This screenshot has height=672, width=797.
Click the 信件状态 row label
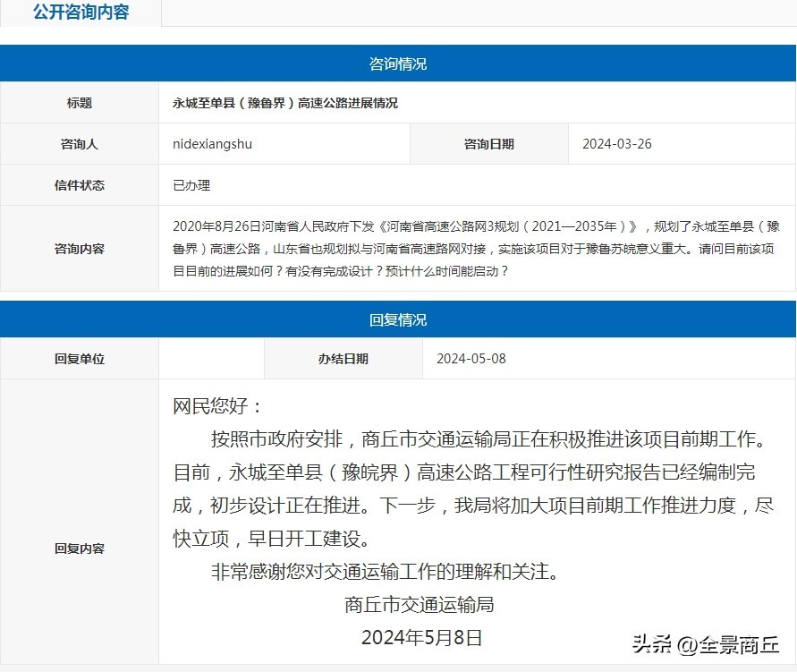[x=80, y=185]
